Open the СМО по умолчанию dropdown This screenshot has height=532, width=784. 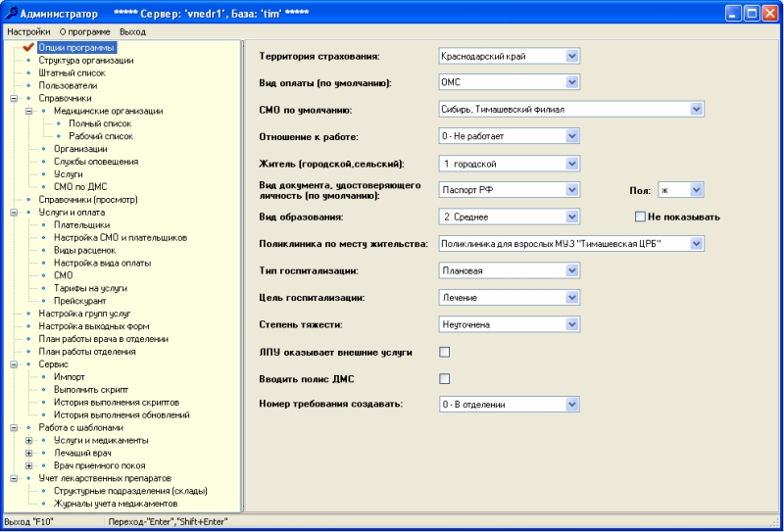[697, 109]
